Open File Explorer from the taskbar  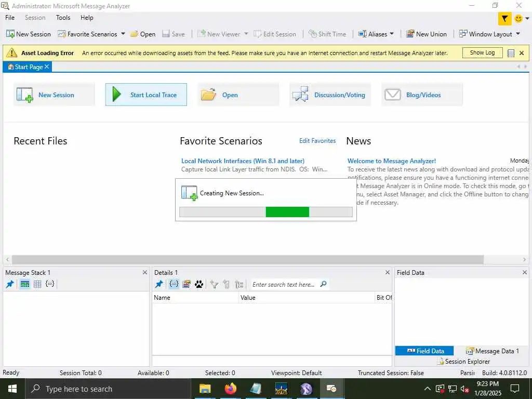click(x=205, y=389)
